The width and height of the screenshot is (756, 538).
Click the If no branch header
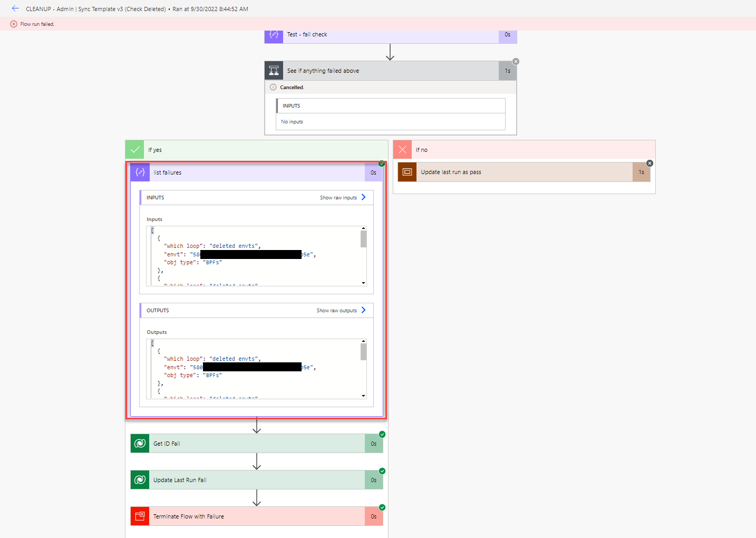pos(524,150)
